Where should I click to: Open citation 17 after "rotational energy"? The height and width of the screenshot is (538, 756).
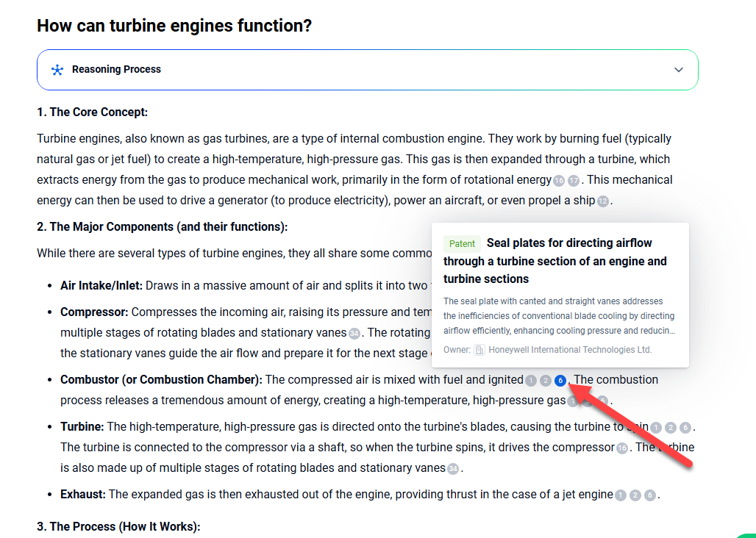(574, 181)
